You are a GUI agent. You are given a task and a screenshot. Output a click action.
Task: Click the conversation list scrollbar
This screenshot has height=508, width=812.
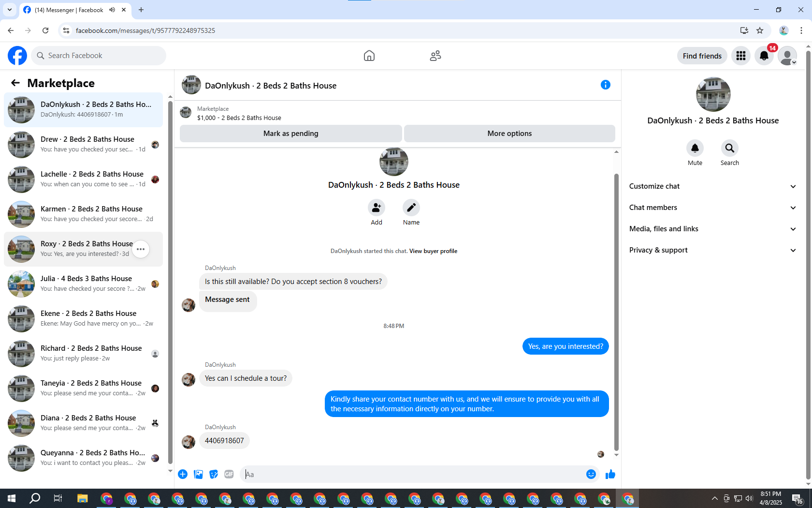(170, 283)
